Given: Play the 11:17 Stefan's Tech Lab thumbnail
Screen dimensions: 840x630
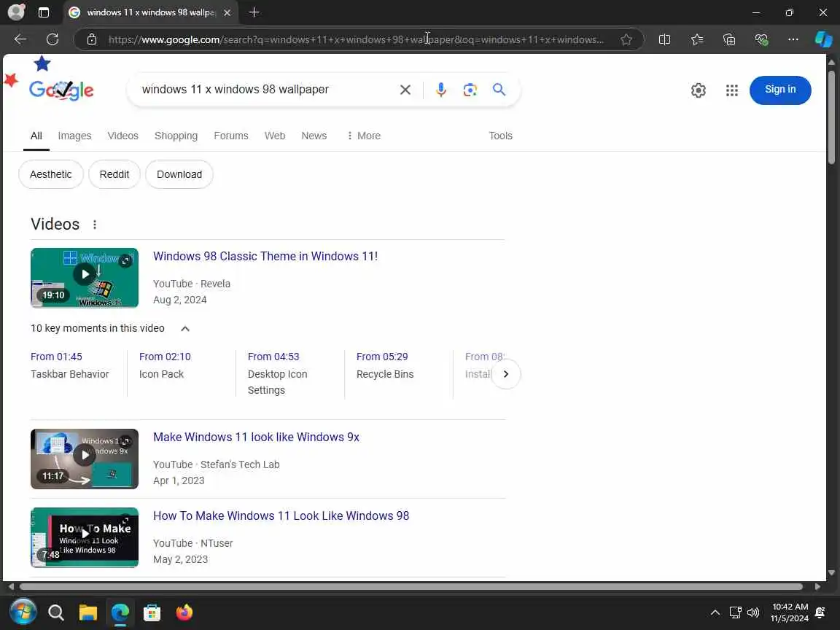Looking at the screenshot, I should coord(85,459).
